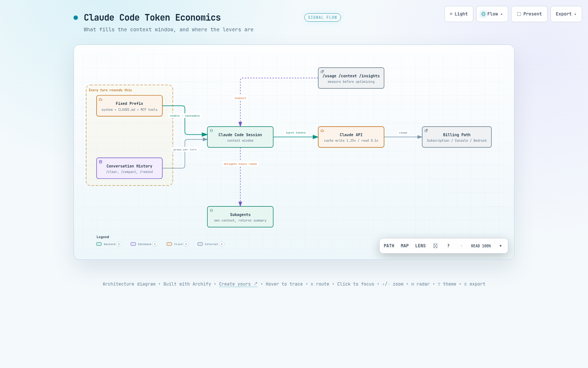Select the Conversation History node
588x368 pixels.
click(x=129, y=168)
